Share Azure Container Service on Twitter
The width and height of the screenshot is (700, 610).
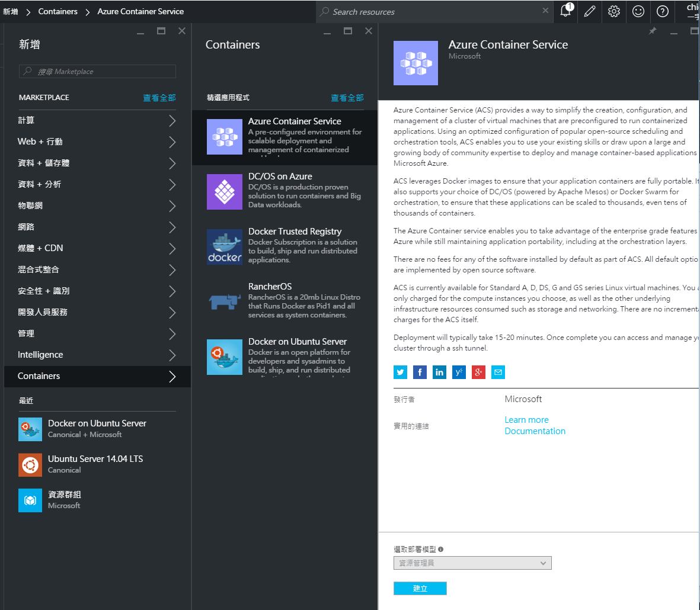400,372
